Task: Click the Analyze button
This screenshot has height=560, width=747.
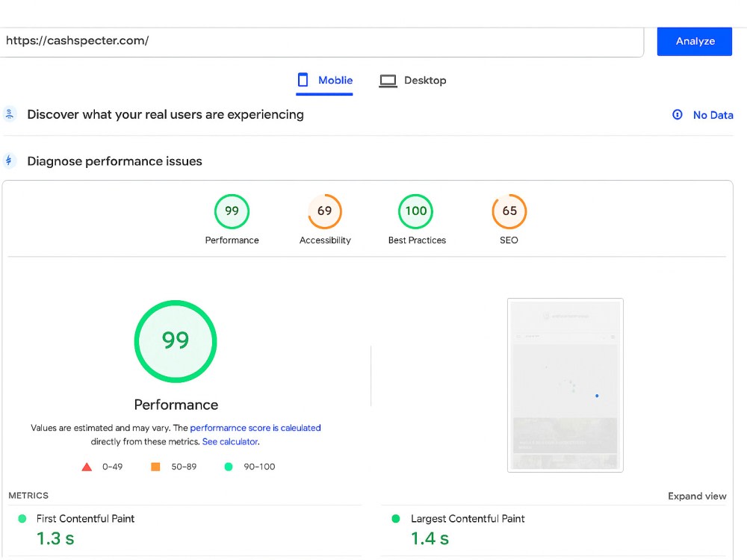Action: tap(695, 41)
